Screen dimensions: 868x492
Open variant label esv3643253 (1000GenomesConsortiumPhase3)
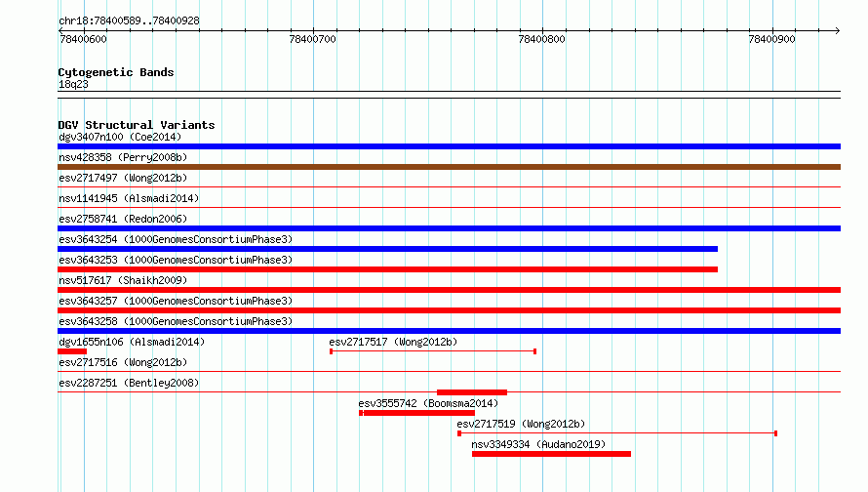[x=176, y=260]
